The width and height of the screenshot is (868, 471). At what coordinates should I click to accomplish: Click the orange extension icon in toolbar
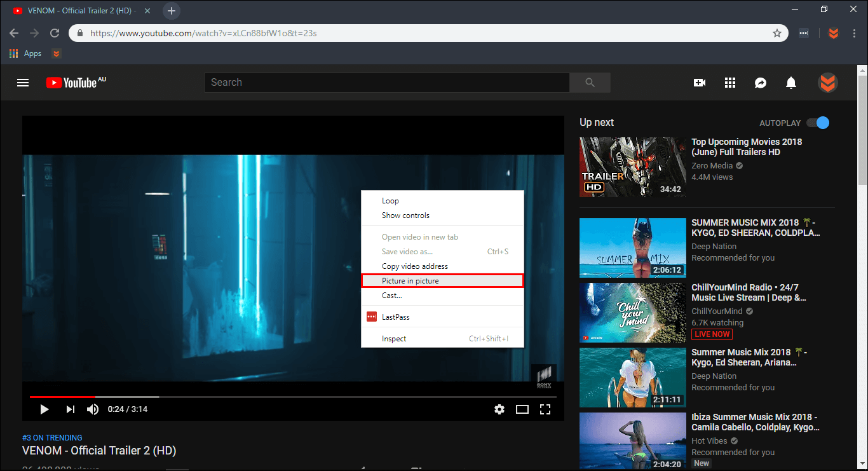click(834, 33)
